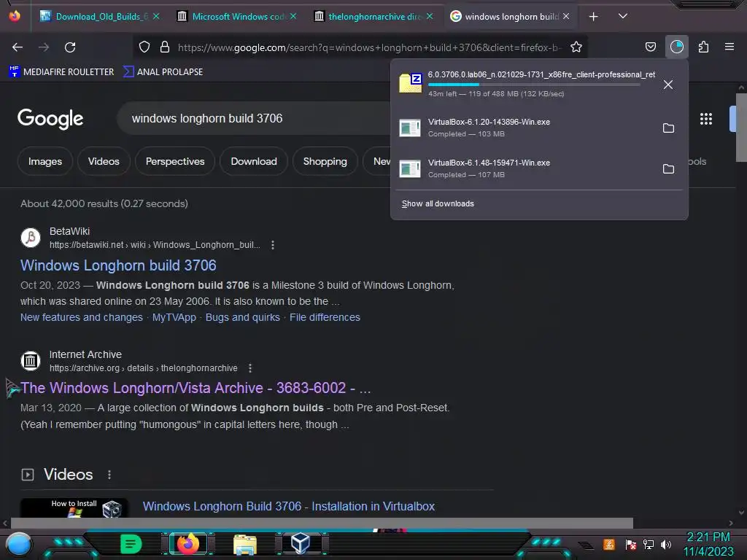Click the Google logo
This screenshot has height=560, width=747.
[50, 119]
